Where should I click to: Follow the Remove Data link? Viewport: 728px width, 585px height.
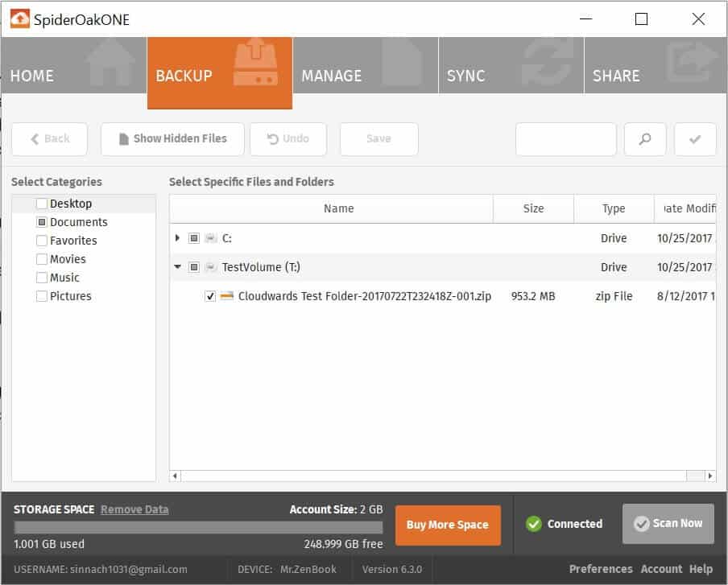click(x=134, y=509)
